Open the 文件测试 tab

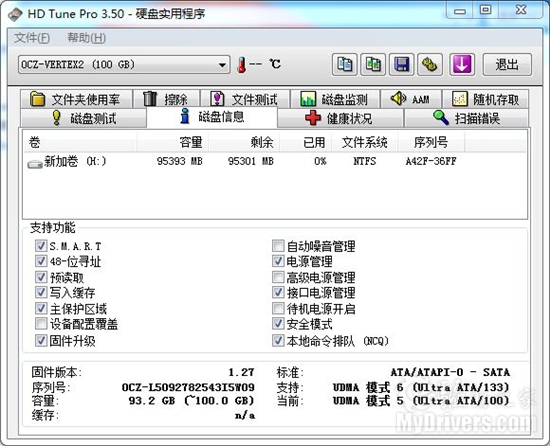click(x=245, y=99)
